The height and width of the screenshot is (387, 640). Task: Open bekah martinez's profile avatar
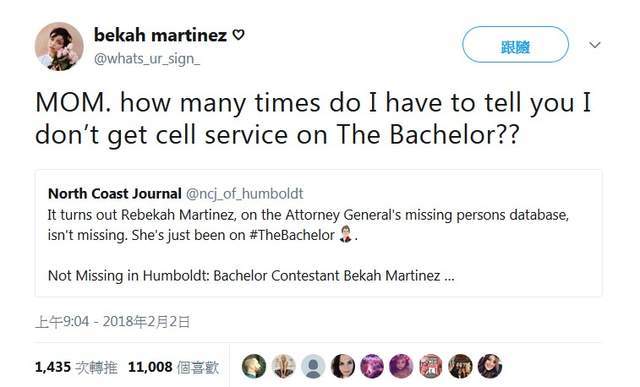point(59,46)
